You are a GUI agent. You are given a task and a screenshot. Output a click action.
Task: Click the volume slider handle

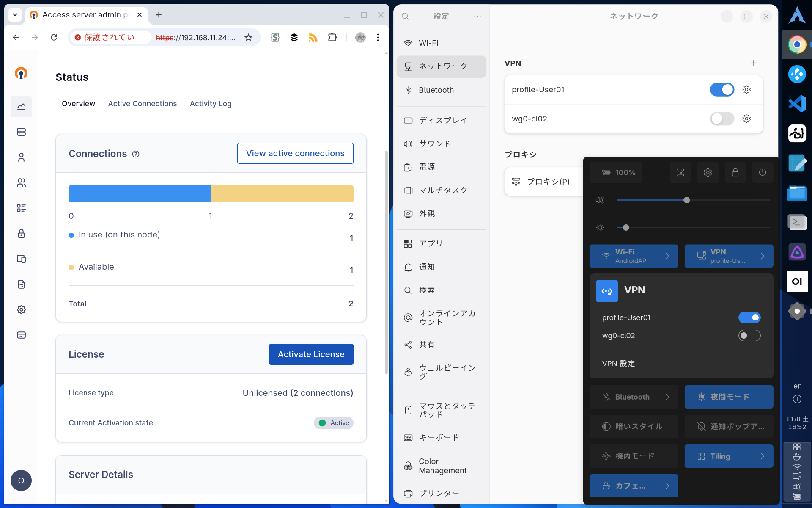point(686,200)
